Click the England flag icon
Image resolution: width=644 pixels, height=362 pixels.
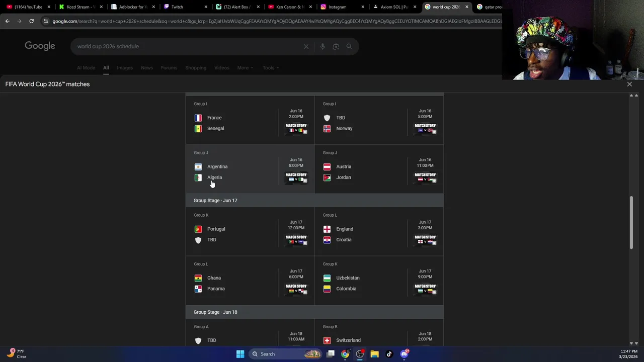[x=327, y=229]
